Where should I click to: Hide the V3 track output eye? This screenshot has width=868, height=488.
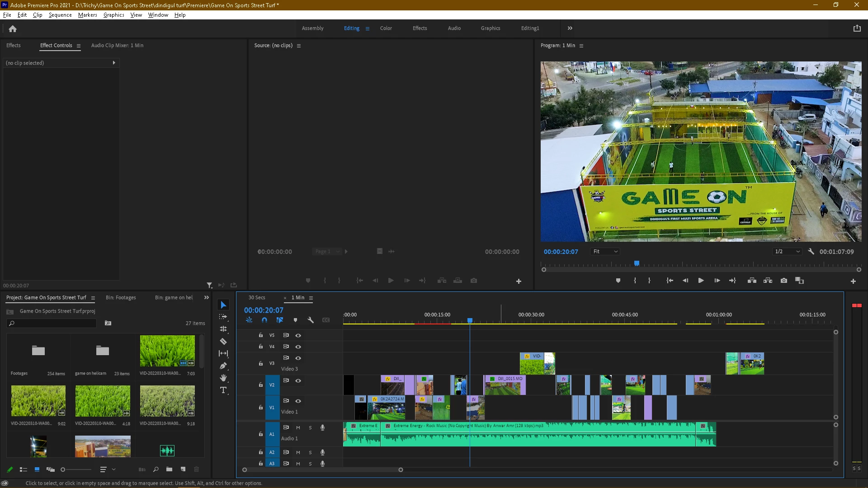coord(298,358)
